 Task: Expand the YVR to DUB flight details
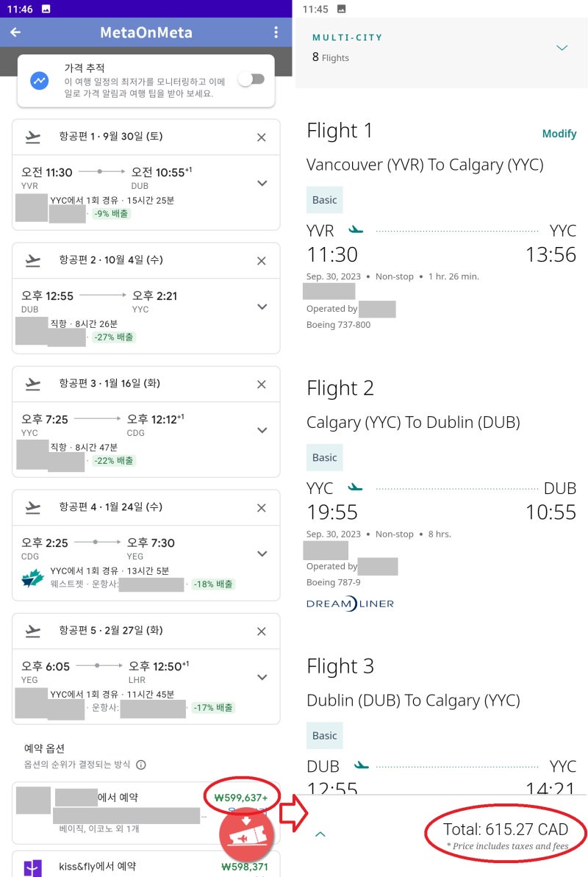pos(262,183)
